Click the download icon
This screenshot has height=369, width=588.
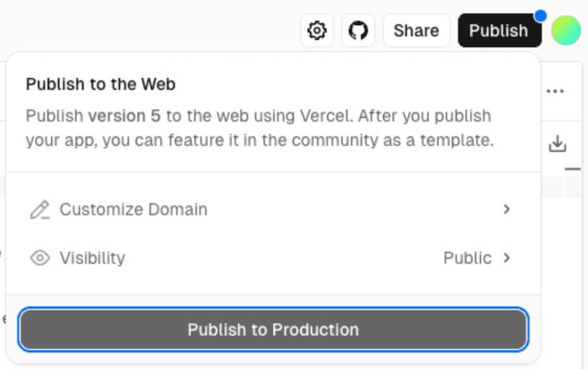pyautogui.click(x=557, y=144)
